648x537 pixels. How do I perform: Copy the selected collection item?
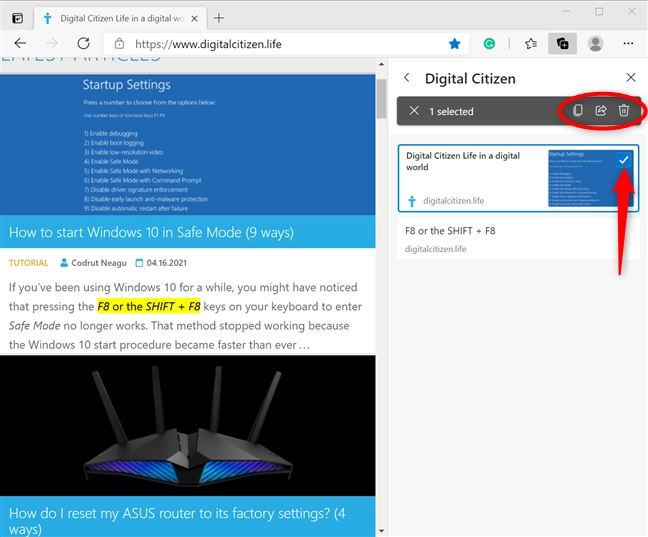click(578, 110)
